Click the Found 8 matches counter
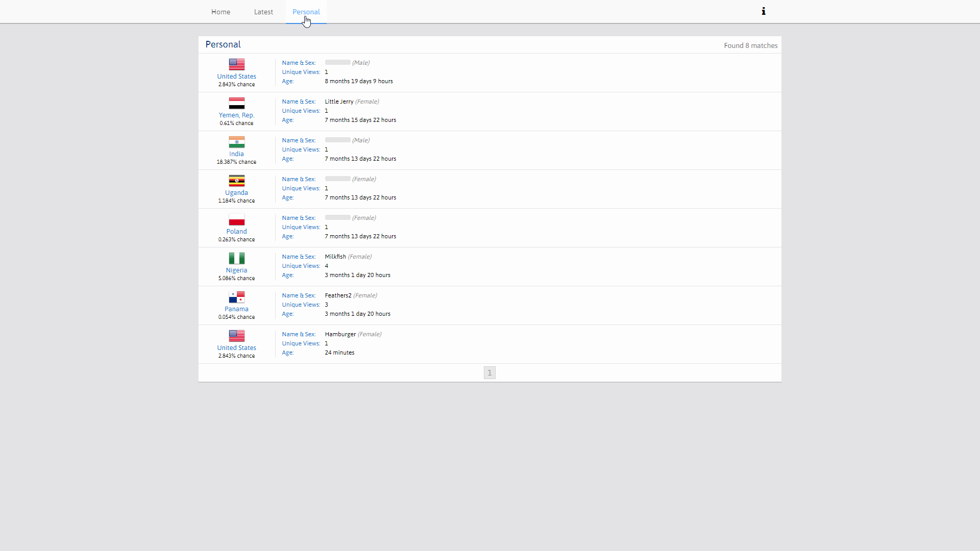The width and height of the screenshot is (980, 551). coord(750,45)
